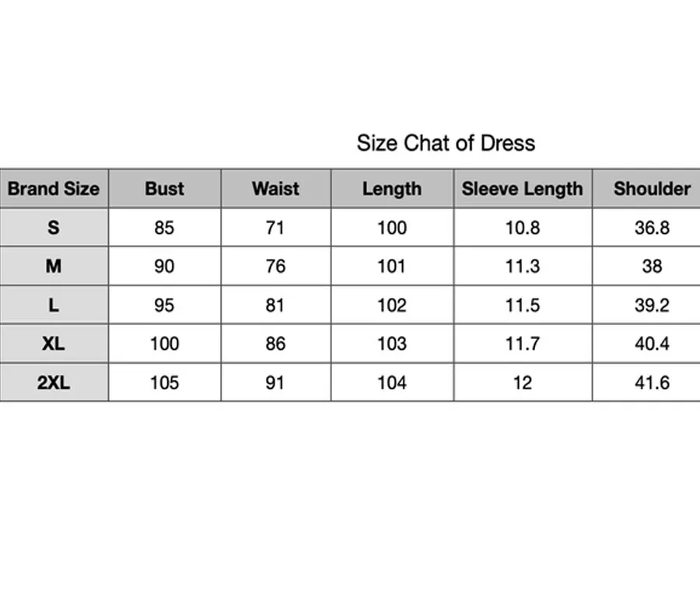Select the L size row label
Screen dimensions: 700x608
(54, 305)
